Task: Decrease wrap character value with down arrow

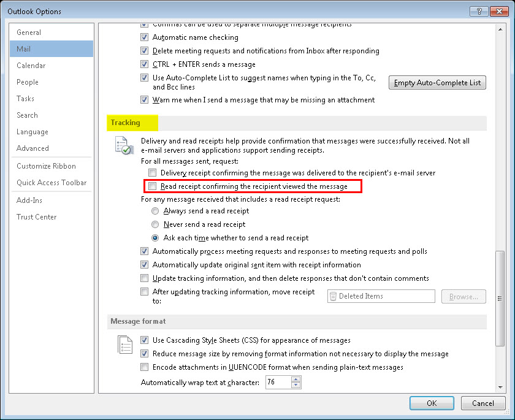Action: pos(296,385)
